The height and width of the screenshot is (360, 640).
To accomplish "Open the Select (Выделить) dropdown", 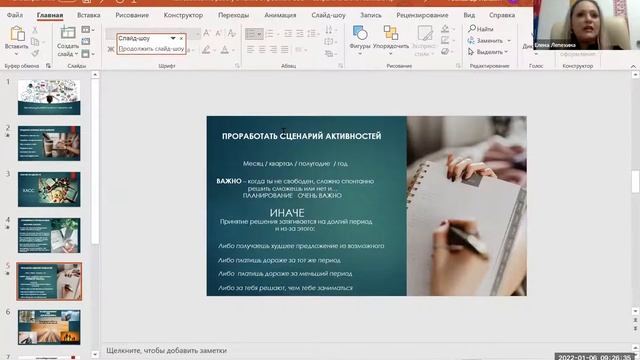I will click(488, 52).
